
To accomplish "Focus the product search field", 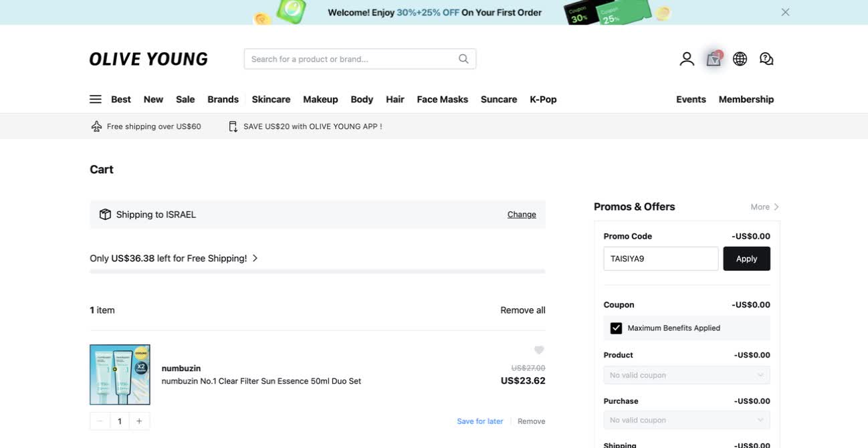I will coord(360,59).
